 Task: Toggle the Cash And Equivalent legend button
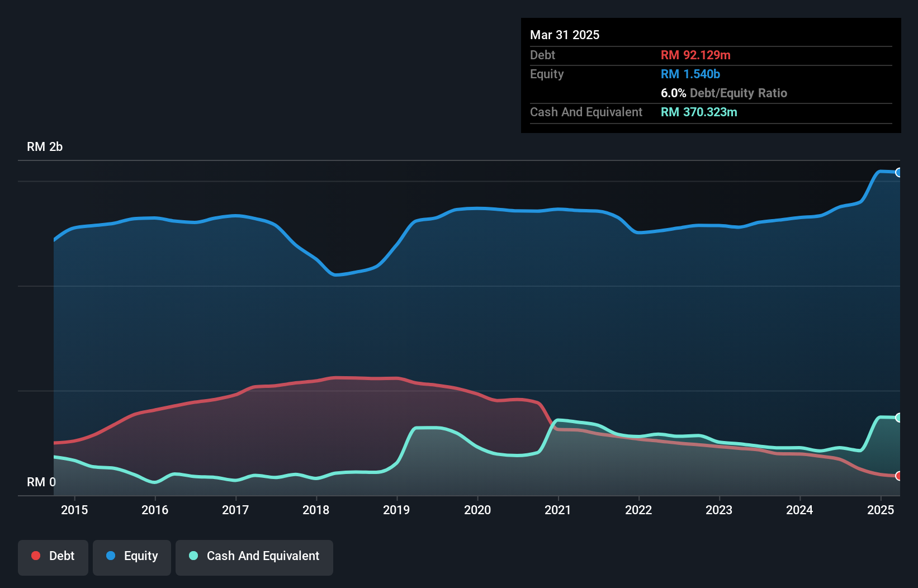tap(254, 557)
